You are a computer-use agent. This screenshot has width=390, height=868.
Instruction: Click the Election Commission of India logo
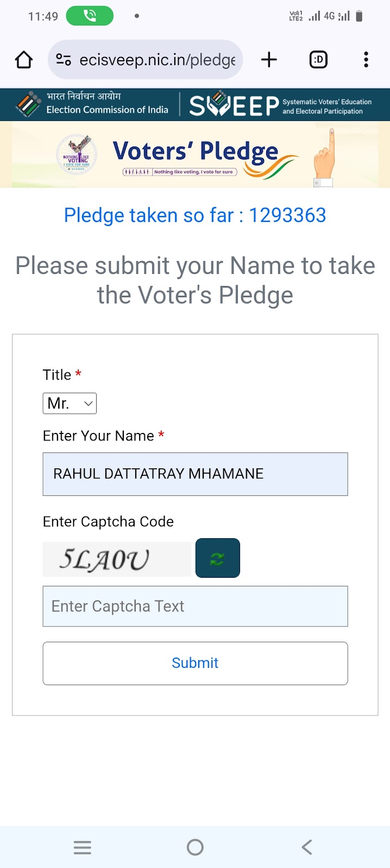click(x=92, y=104)
